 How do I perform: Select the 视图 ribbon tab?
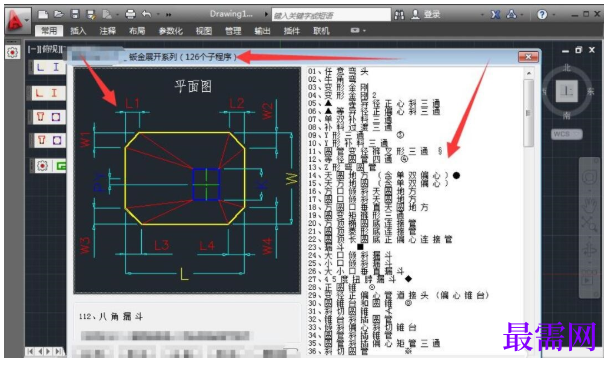204,31
